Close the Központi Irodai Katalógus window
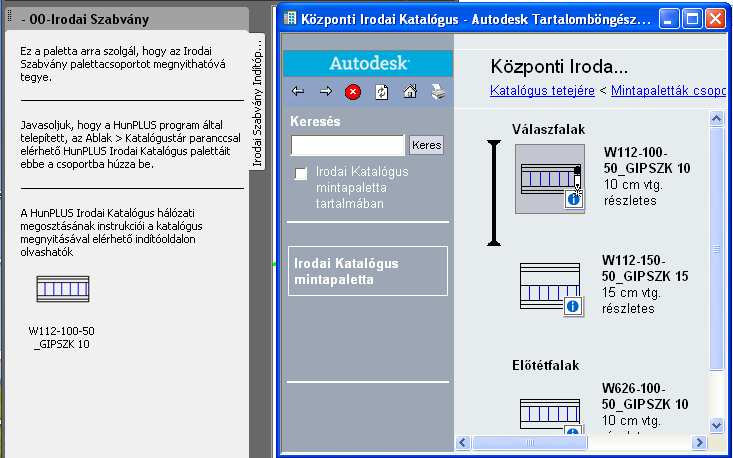The height and width of the screenshot is (458, 733). [x=715, y=19]
